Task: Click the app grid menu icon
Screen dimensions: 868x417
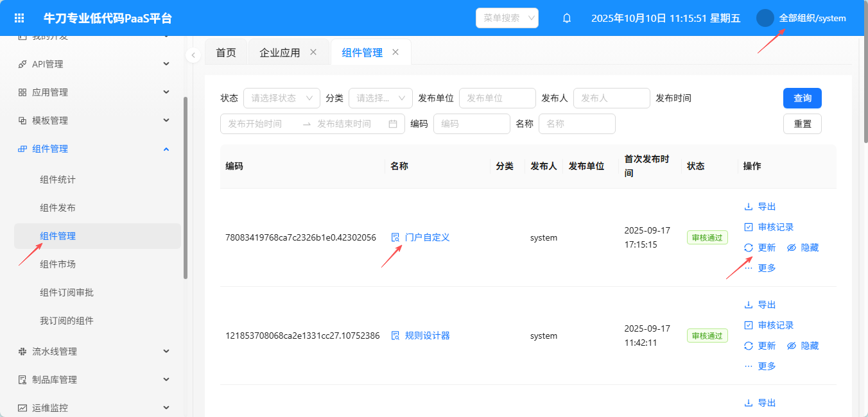Action: coord(19,18)
